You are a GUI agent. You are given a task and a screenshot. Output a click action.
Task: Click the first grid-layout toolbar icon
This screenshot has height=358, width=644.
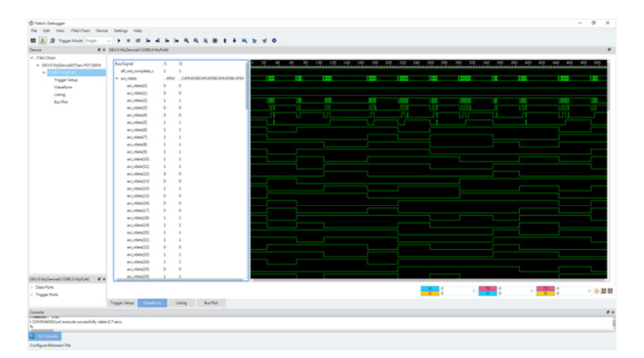33,40
